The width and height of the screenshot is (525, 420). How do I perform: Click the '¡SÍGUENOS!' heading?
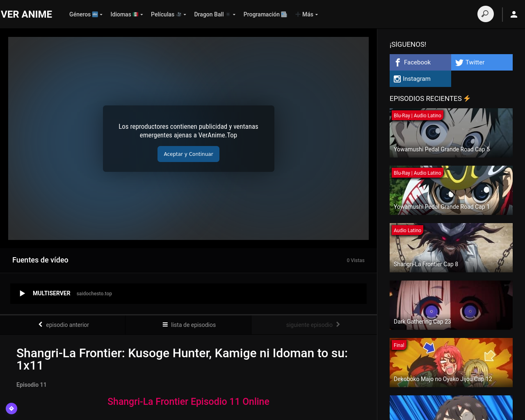(408, 44)
